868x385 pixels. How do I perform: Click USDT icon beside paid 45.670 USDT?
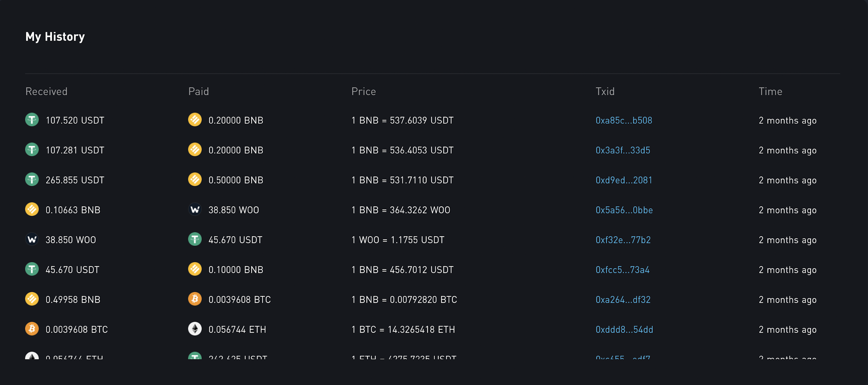tap(195, 239)
